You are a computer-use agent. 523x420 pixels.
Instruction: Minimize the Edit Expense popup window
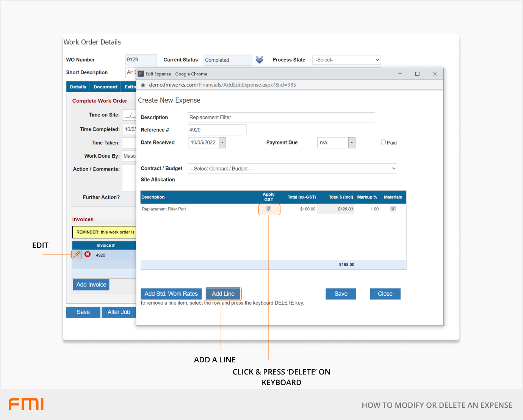click(400, 74)
